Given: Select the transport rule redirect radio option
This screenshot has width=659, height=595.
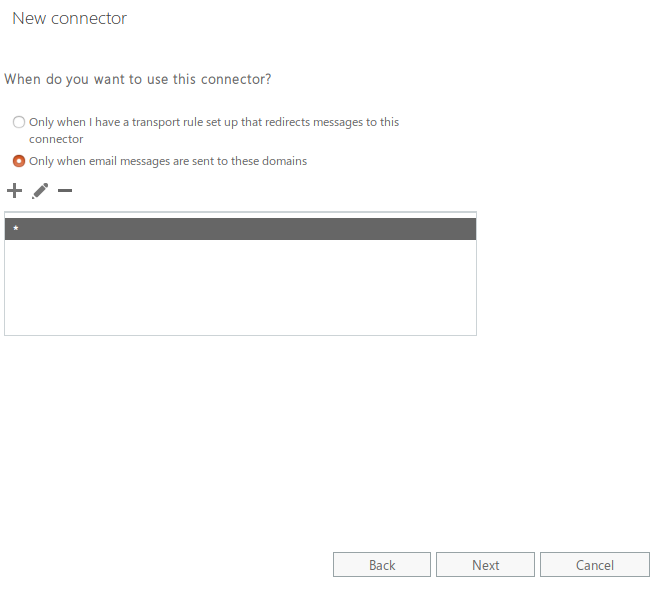Looking at the screenshot, I should point(19,122).
